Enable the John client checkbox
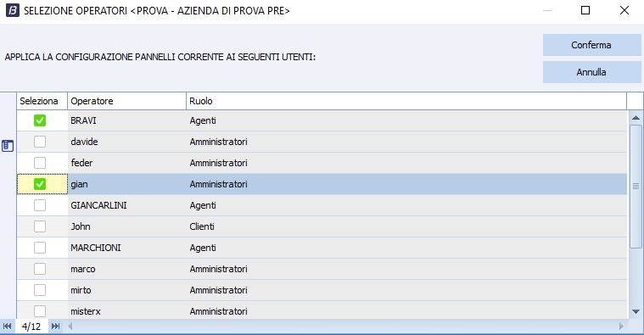Viewport: 644px width, 335px height. (x=40, y=226)
